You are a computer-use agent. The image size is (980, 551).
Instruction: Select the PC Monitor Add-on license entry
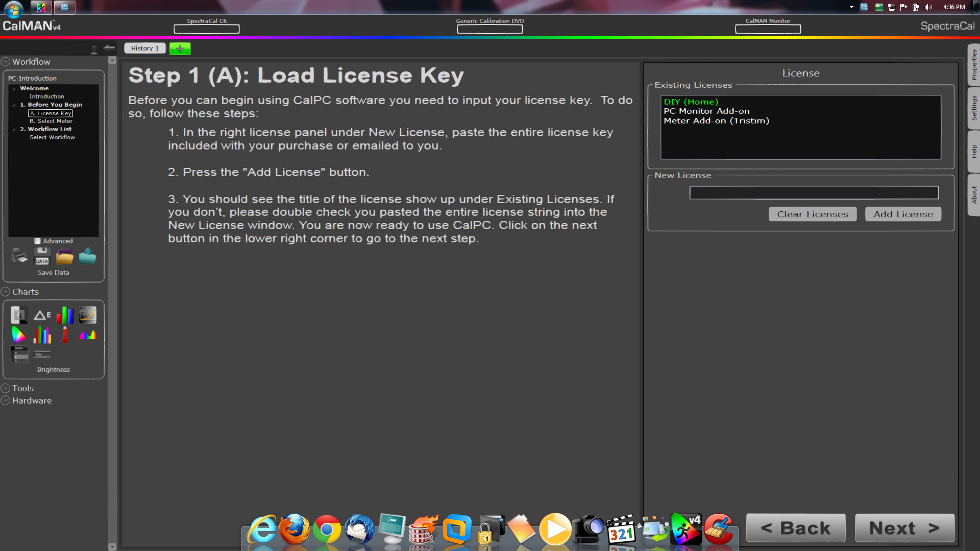(706, 111)
